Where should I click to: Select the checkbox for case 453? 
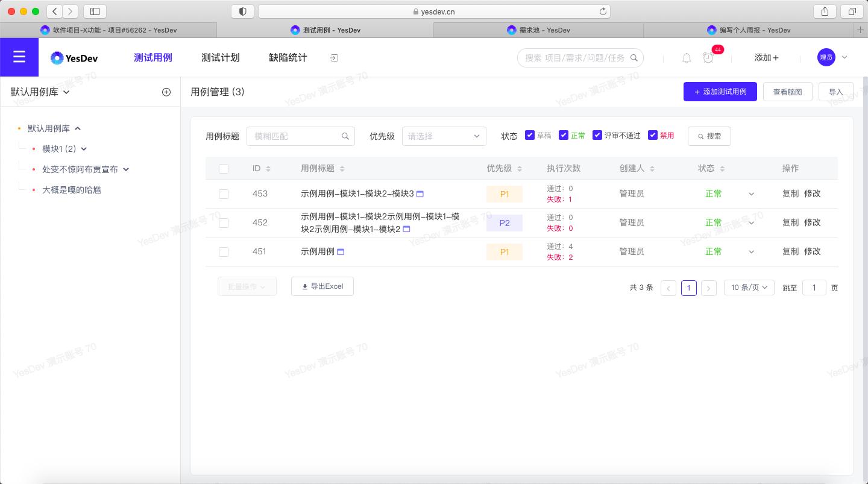224,194
